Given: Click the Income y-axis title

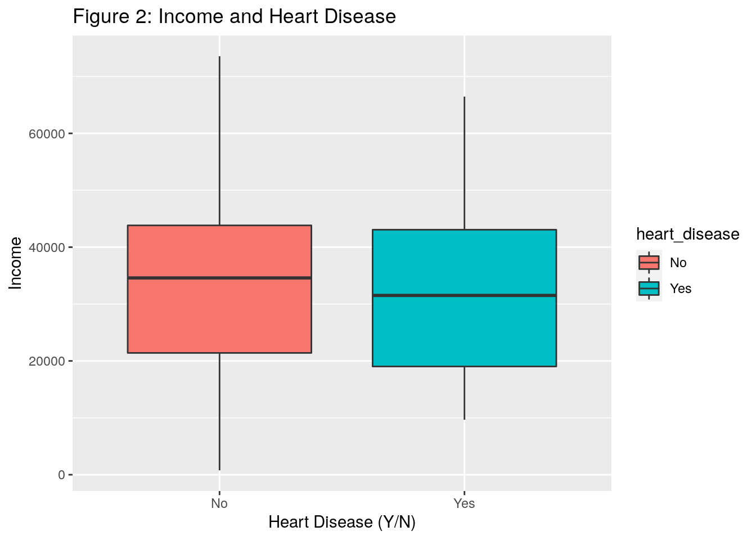Looking at the screenshot, I should [x=16, y=263].
